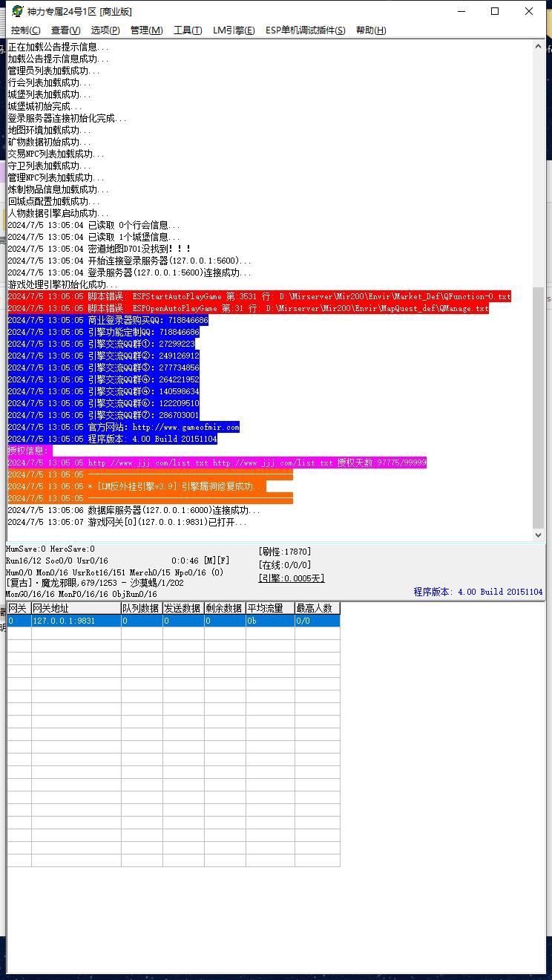The width and height of the screenshot is (552, 980).
Task: Click the [在线:0/0/0] status label
Action: [284, 565]
